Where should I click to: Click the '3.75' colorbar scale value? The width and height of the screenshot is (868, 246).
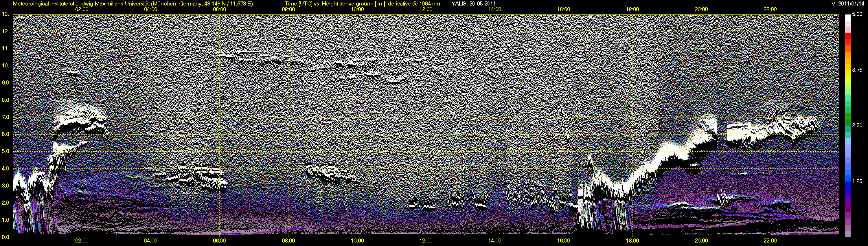857,70
